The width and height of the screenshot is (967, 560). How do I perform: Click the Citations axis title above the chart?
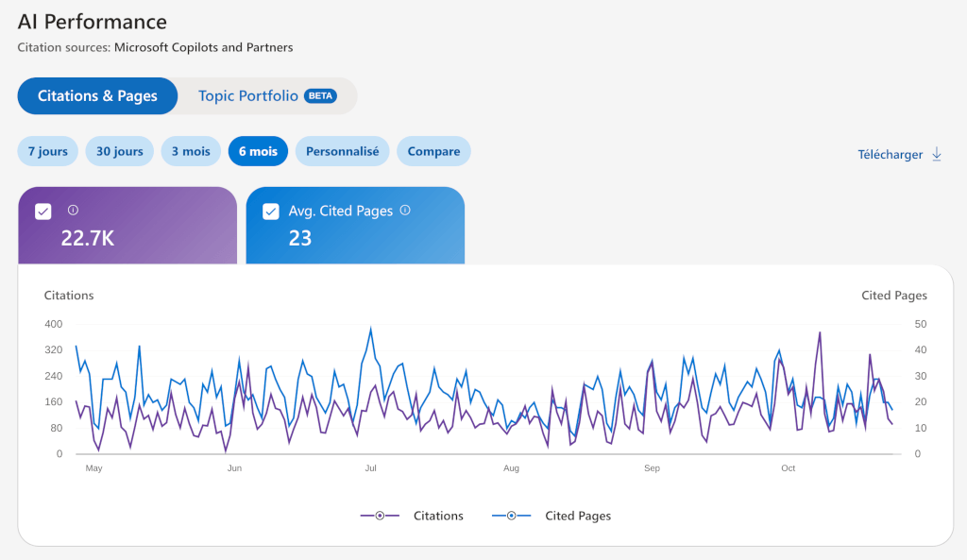[69, 296]
